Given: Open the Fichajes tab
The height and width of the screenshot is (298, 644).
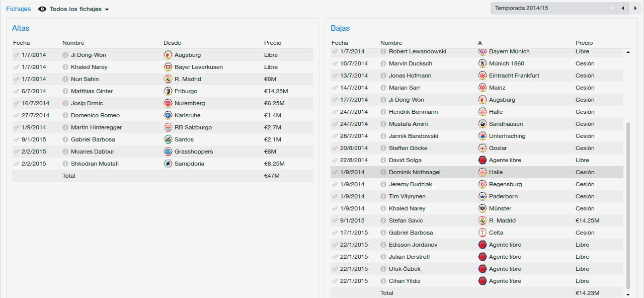Looking at the screenshot, I should pos(18,9).
